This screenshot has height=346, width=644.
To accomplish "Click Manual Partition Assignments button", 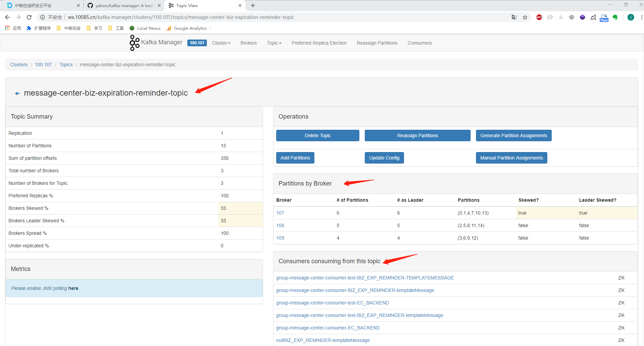I will [x=511, y=158].
